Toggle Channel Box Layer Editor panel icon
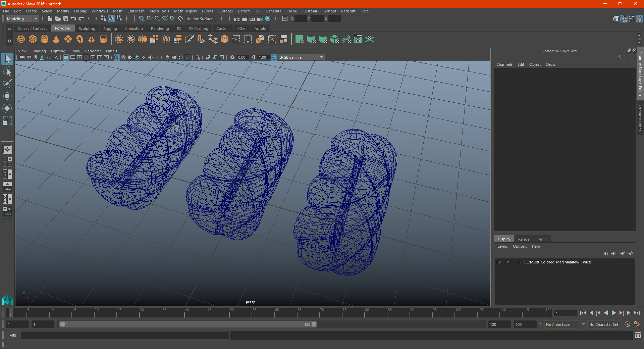This screenshot has height=349, width=644. click(x=639, y=19)
